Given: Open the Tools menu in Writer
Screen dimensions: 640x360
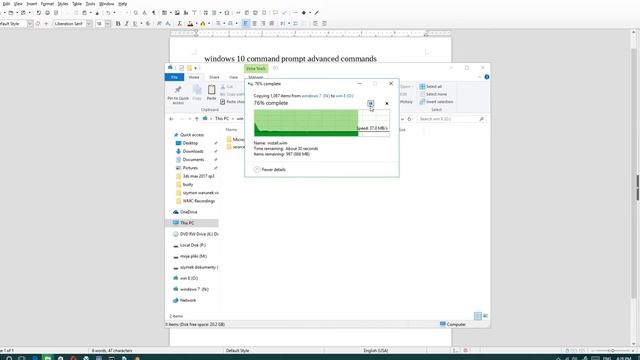Looking at the screenshot, I should coord(90,4).
